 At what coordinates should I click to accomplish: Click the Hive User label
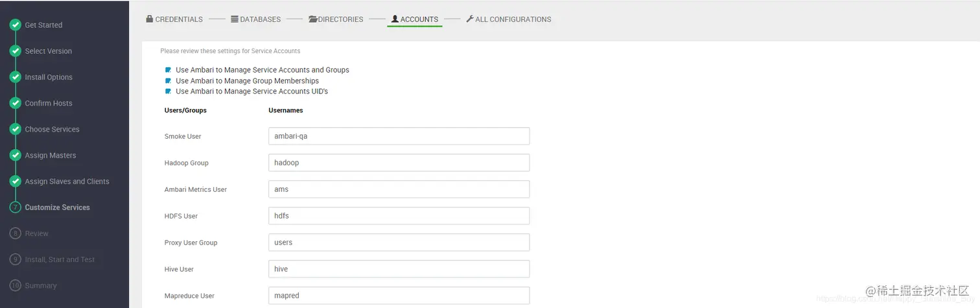point(179,269)
